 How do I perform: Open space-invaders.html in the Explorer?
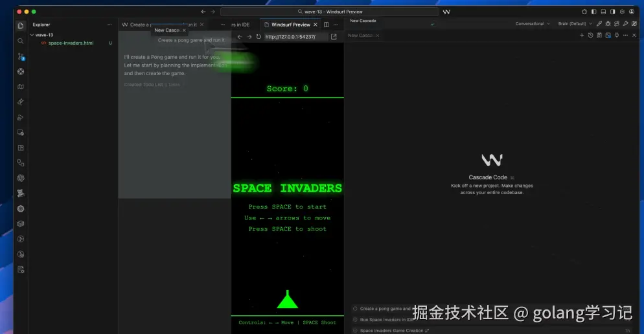click(x=71, y=43)
